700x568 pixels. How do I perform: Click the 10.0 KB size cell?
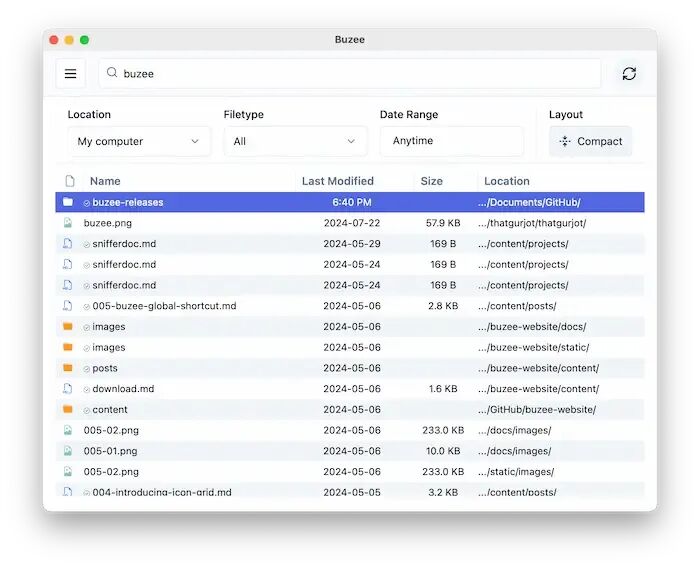point(443,451)
